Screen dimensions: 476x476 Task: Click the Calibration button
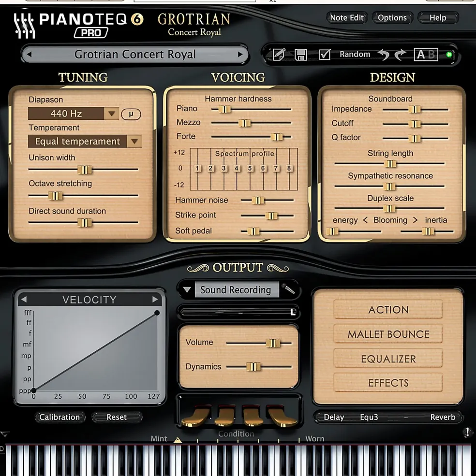click(x=59, y=417)
